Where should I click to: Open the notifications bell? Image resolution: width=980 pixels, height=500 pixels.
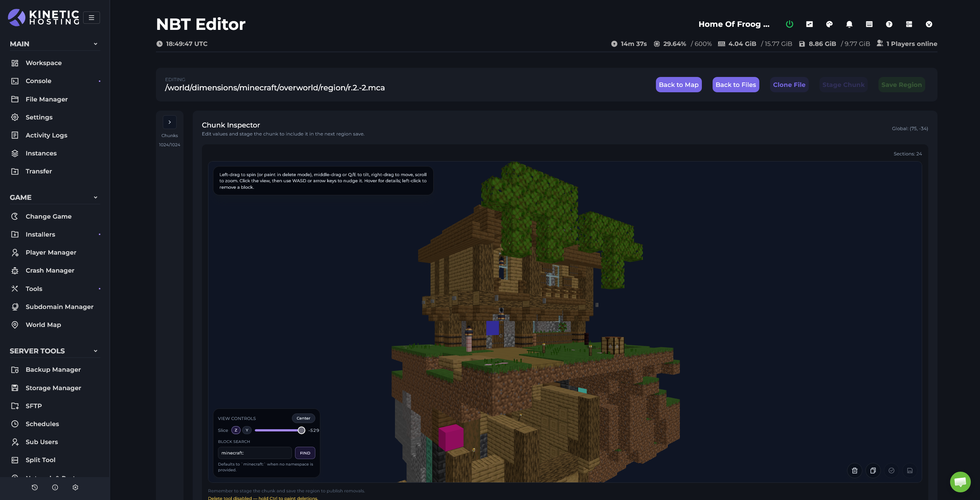click(849, 24)
